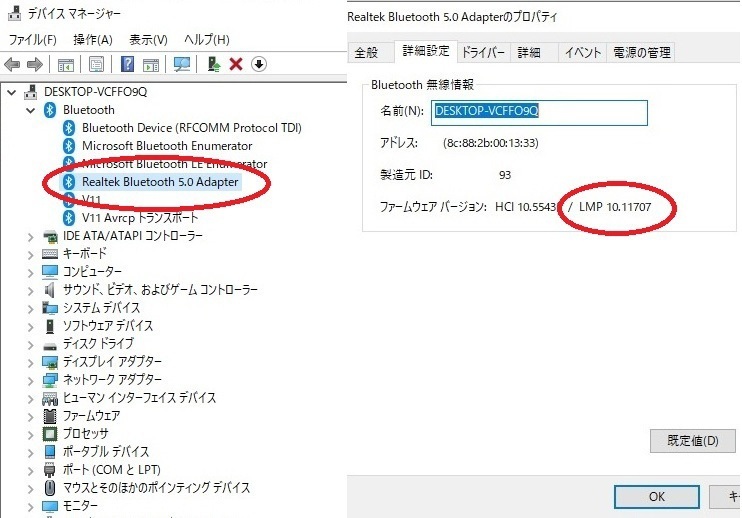Viewport: 742px width, 518px height.
Task: Open the 操作(A) menu
Action: tap(93, 39)
